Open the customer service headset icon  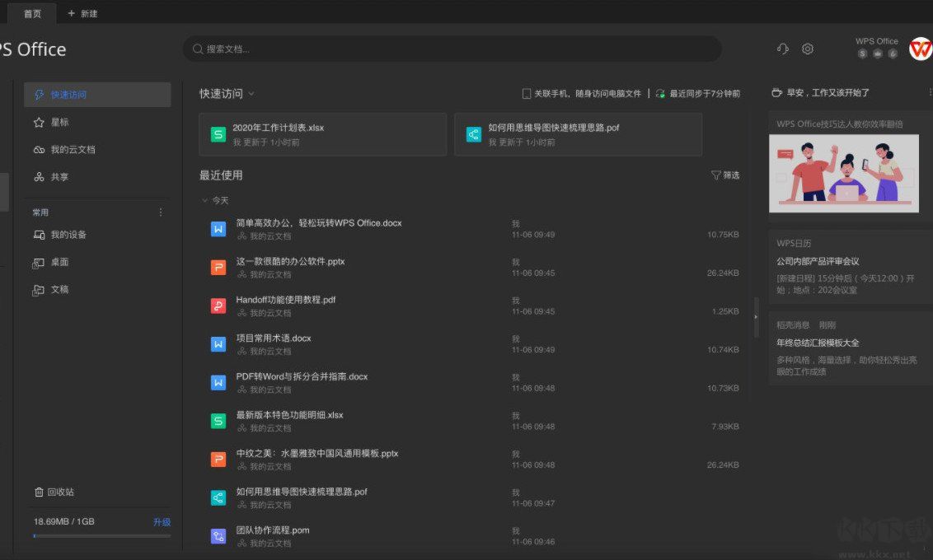781,49
